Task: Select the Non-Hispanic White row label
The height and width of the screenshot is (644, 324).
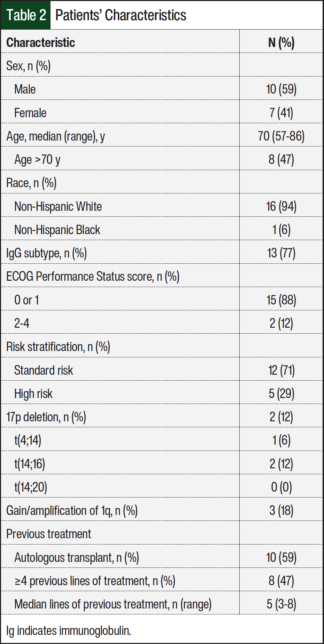Action: (x=58, y=206)
